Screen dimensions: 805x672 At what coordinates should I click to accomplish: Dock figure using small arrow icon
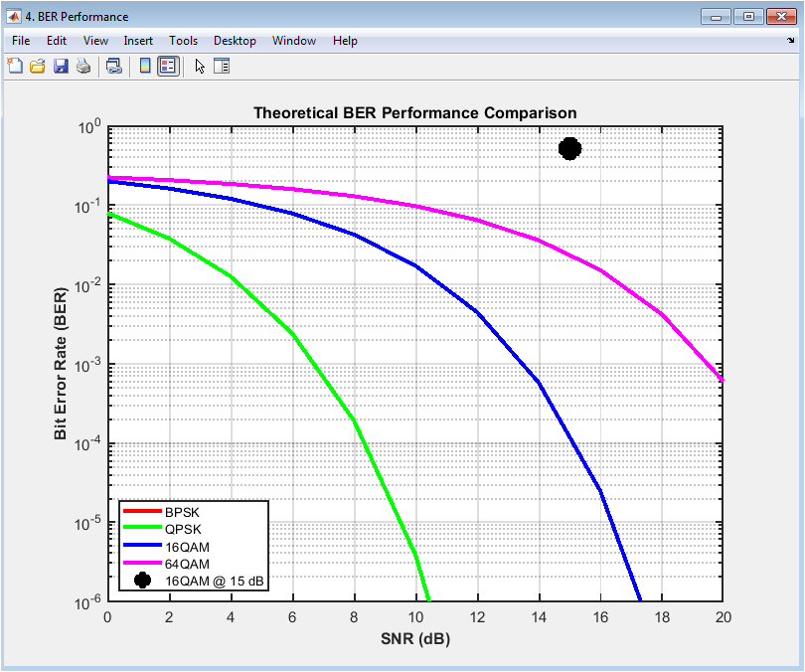pos(791,40)
